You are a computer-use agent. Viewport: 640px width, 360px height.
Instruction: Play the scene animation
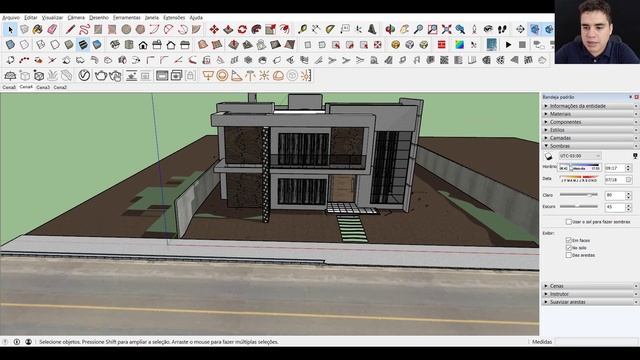pyautogui.click(x=508, y=45)
